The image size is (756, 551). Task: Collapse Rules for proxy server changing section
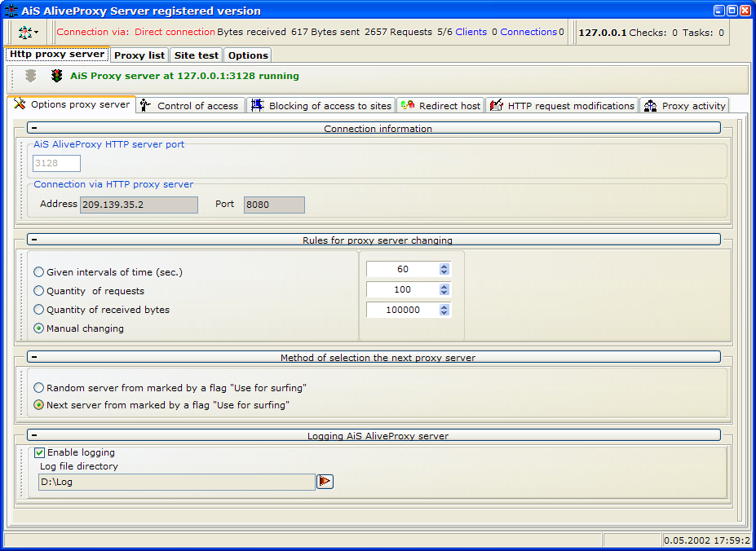pos(33,240)
